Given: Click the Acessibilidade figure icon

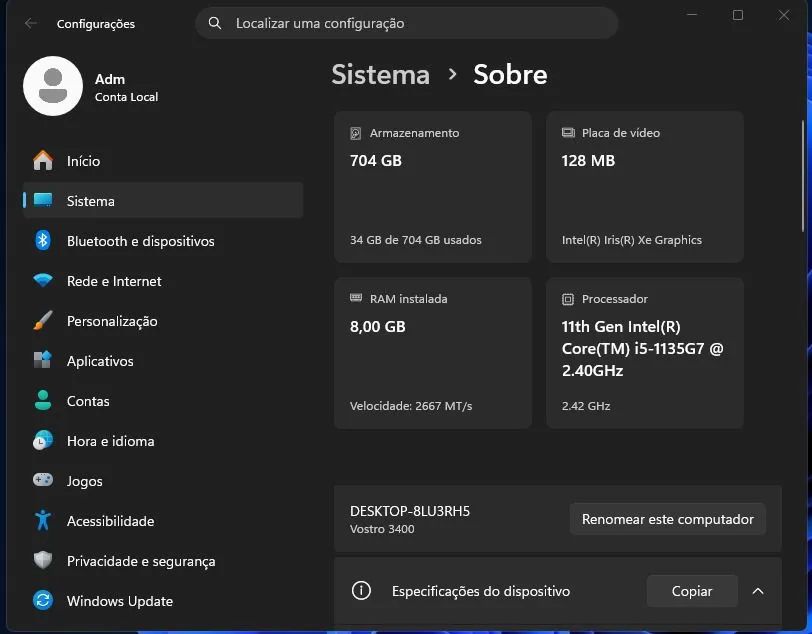Looking at the screenshot, I should point(43,520).
